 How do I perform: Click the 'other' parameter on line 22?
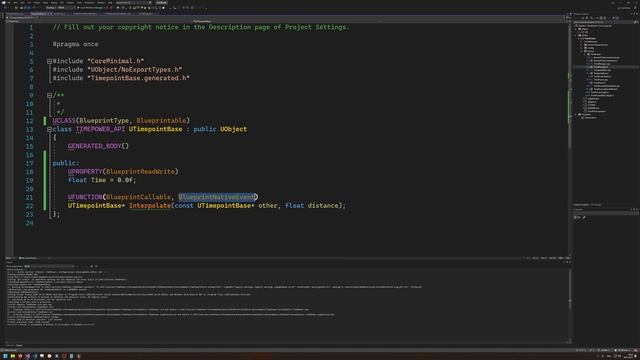[x=268, y=206]
